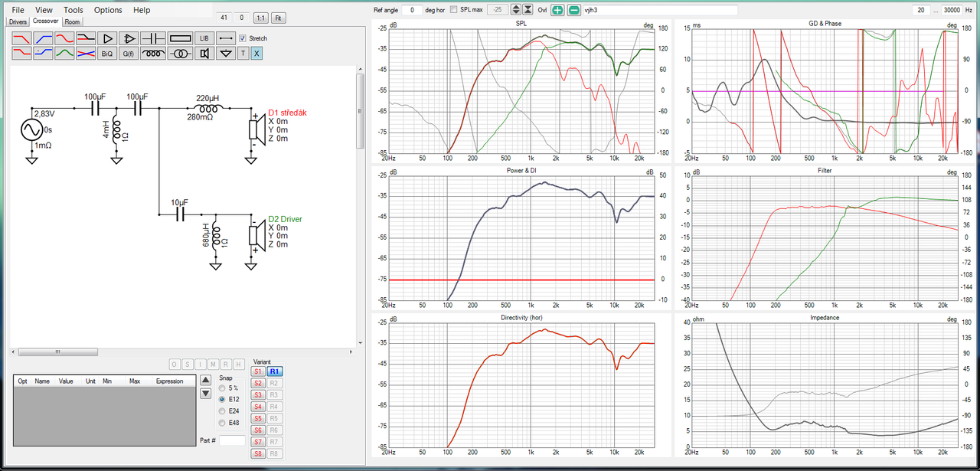Screen dimensions: 980x471
Task: Add a buffer amplifier triangle component
Action: pyautogui.click(x=108, y=38)
